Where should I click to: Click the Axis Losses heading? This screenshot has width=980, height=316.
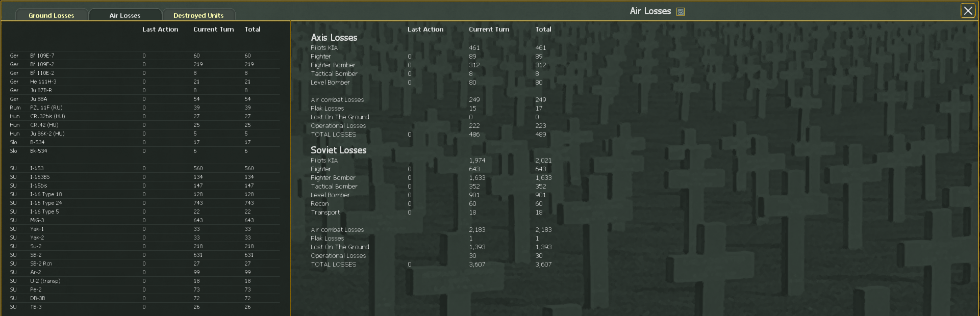[x=334, y=38]
